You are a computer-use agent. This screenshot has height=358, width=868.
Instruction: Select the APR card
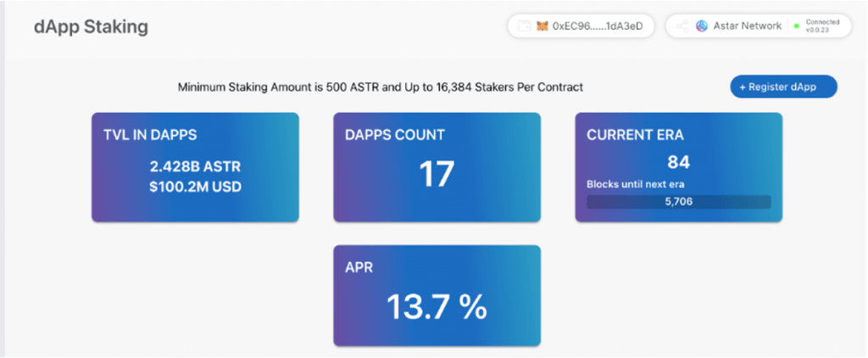tap(437, 295)
